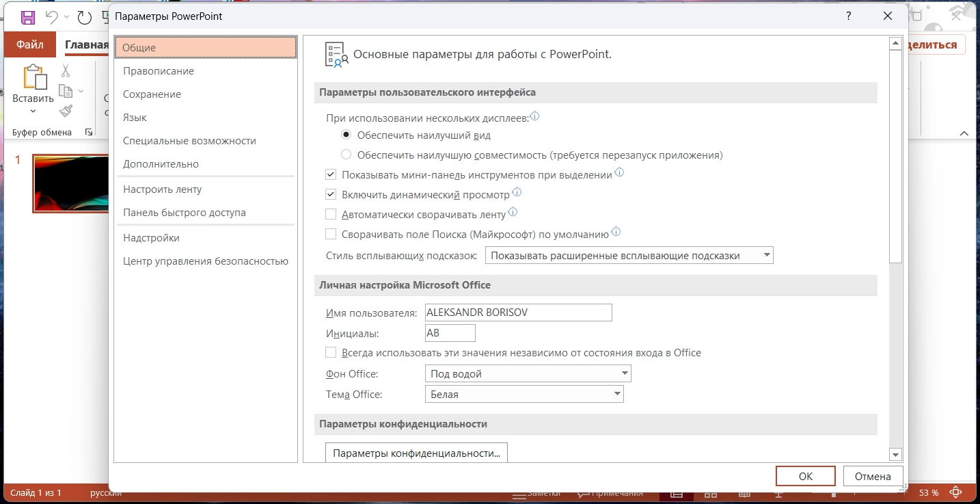The height and width of the screenshot is (504, 980).
Task: Collapse the PowerPoint ribbon with the chevron
Action: 964,133
